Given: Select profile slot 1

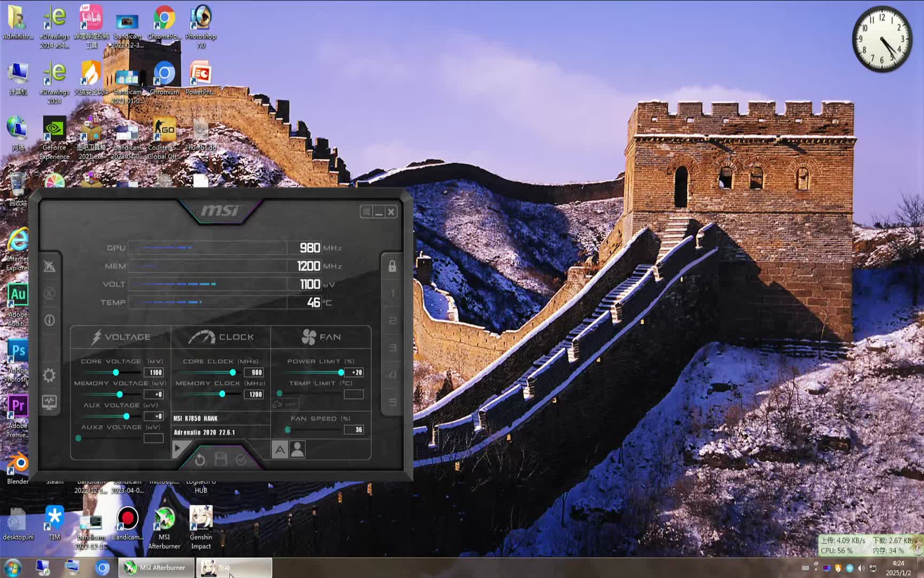Looking at the screenshot, I should pos(392,293).
